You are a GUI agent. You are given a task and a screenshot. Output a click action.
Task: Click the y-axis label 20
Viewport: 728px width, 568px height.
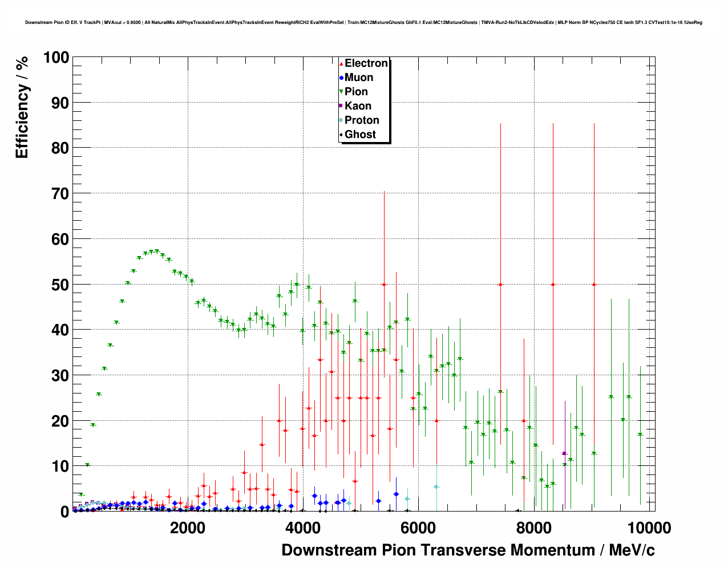[x=60, y=421]
